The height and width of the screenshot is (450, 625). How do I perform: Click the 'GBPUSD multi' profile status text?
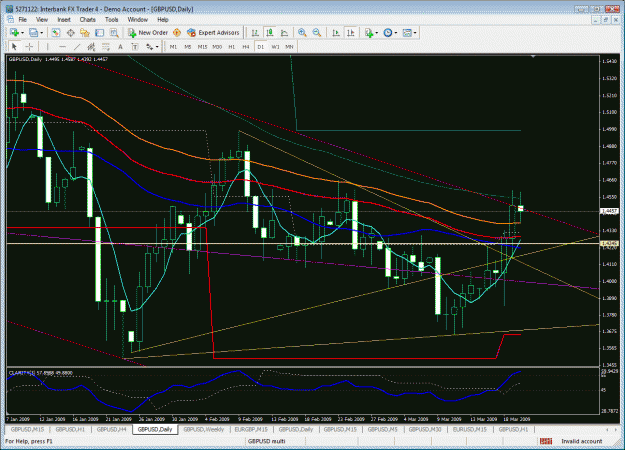click(266, 441)
